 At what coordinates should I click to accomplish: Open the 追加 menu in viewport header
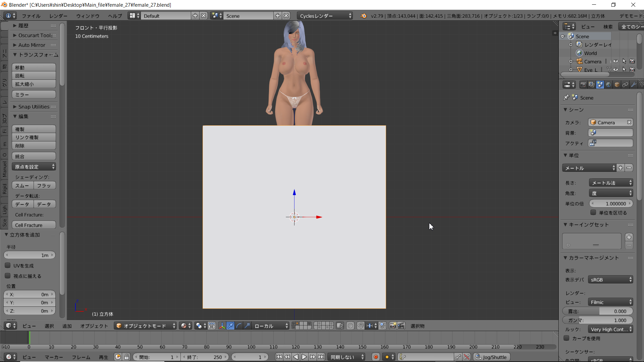point(67,326)
